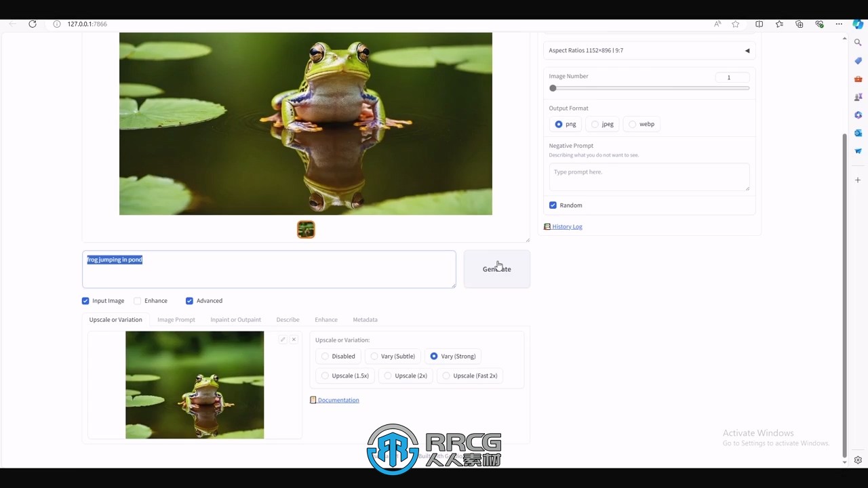
Task: Open sidebar Games chess icon
Action: (x=858, y=97)
